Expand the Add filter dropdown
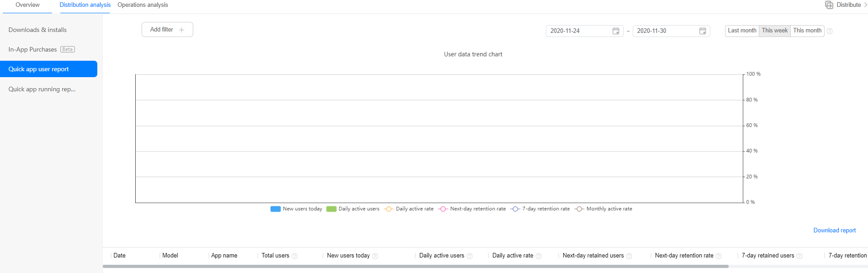The height and width of the screenshot is (273, 868). pos(167,30)
